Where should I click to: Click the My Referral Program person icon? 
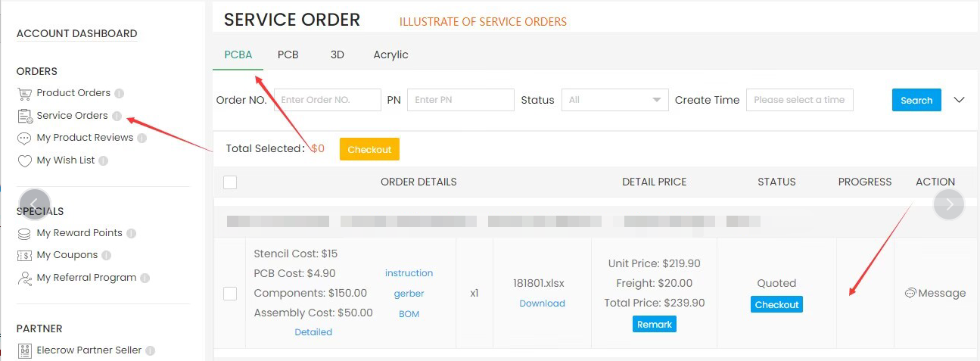coord(24,278)
